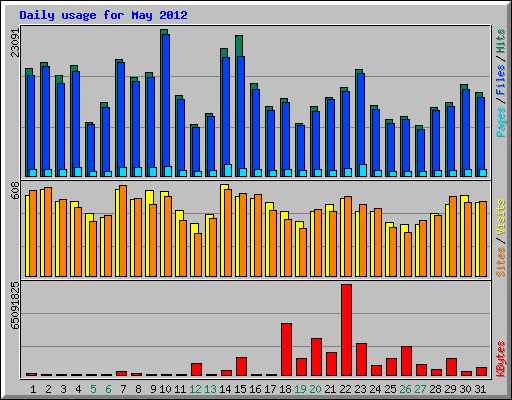
Task: Select the day 8 axis label
Action: coord(138,389)
